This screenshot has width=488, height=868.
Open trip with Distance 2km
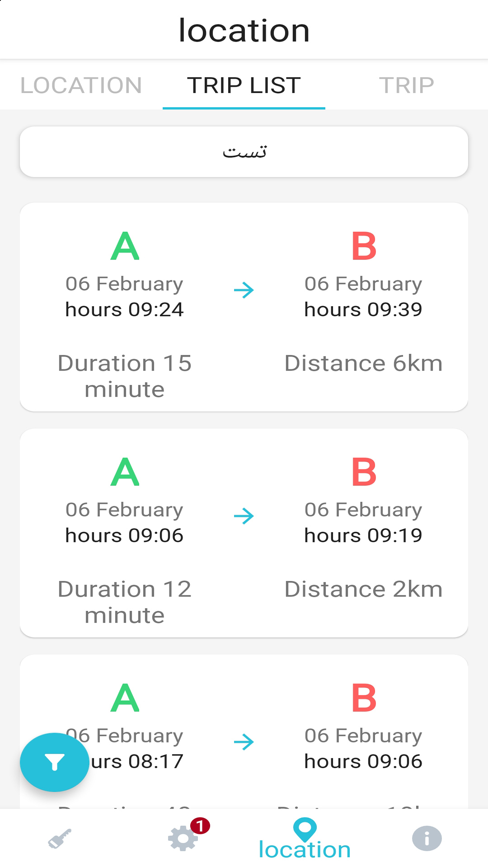[244, 533]
